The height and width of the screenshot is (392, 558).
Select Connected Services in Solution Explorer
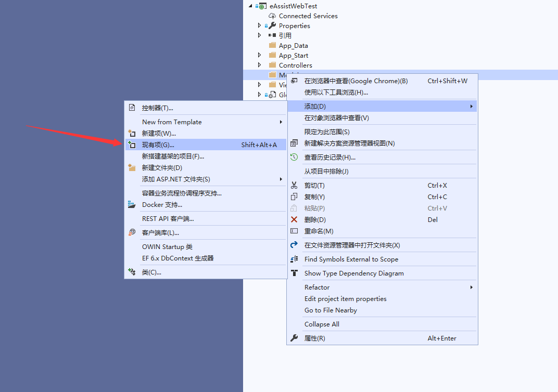pyautogui.click(x=308, y=16)
